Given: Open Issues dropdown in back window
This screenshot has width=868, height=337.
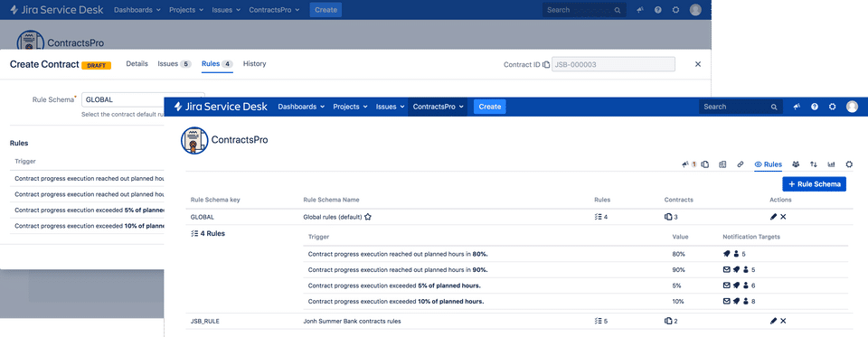Looking at the screenshot, I should coord(226,10).
